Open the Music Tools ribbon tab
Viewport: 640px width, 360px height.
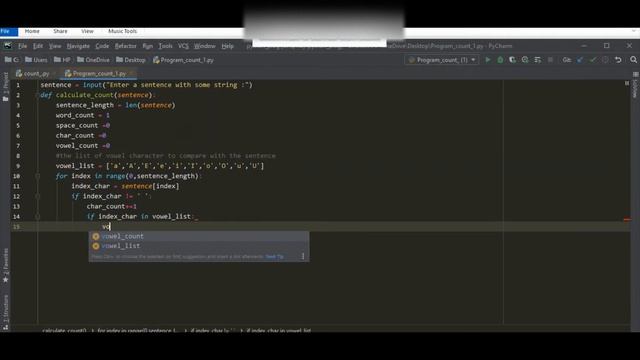(122, 31)
